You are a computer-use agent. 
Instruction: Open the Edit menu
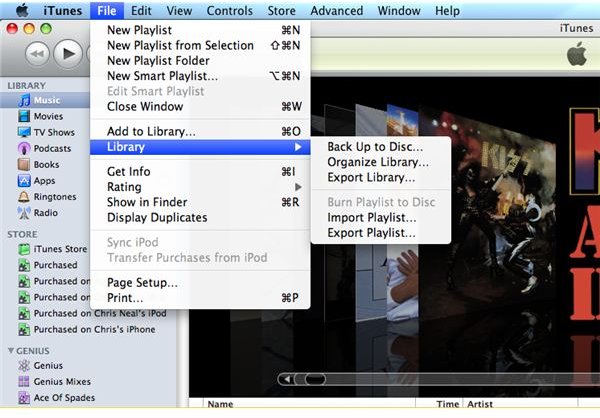141,11
